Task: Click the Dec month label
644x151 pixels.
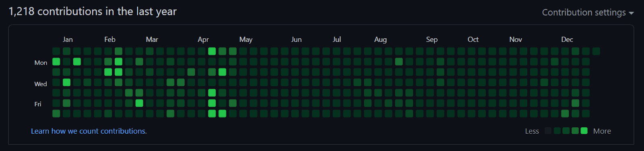Action: 567,39
